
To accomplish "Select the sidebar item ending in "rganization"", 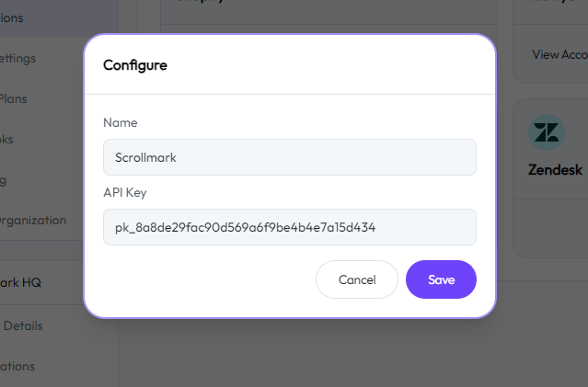I will [33, 221].
